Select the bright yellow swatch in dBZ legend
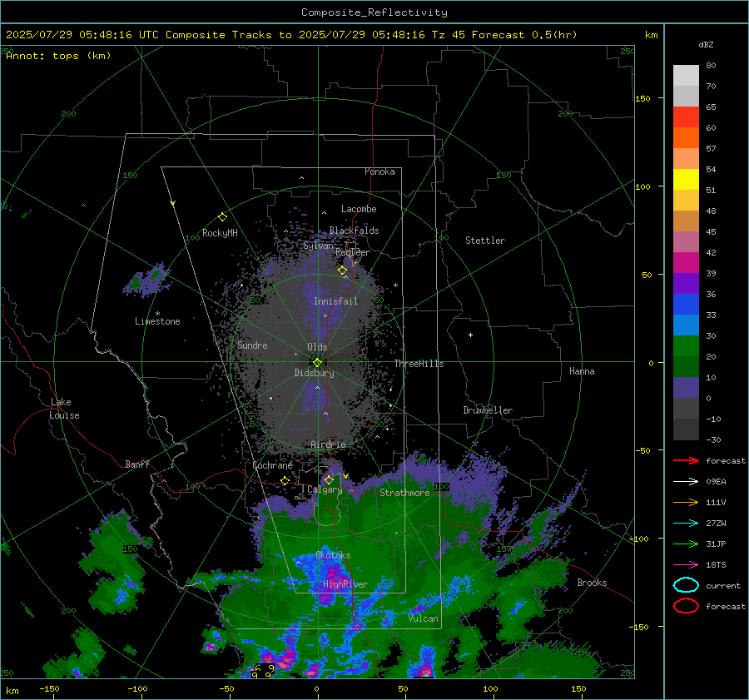 [x=686, y=180]
